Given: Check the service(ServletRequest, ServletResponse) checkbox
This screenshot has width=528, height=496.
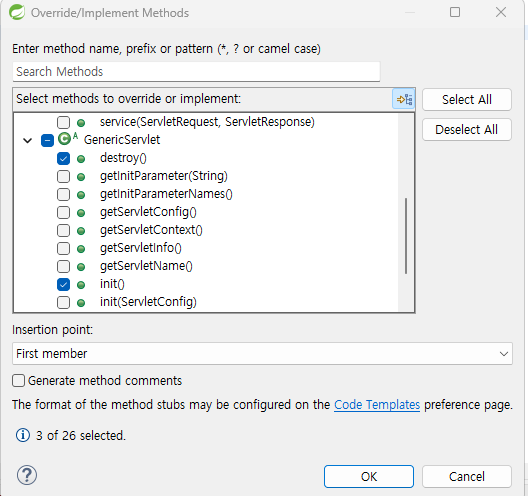Looking at the screenshot, I should [63, 122].
